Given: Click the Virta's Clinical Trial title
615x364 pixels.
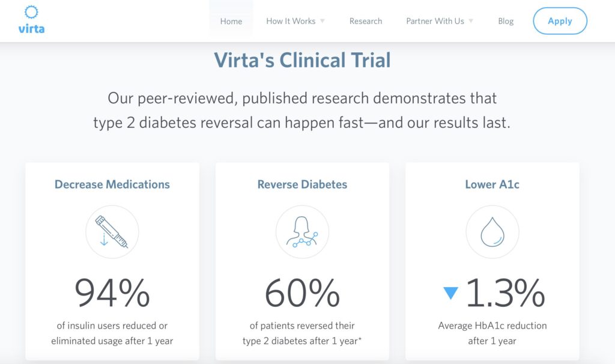Looking at the screenshot, I should tap(302, 60).
